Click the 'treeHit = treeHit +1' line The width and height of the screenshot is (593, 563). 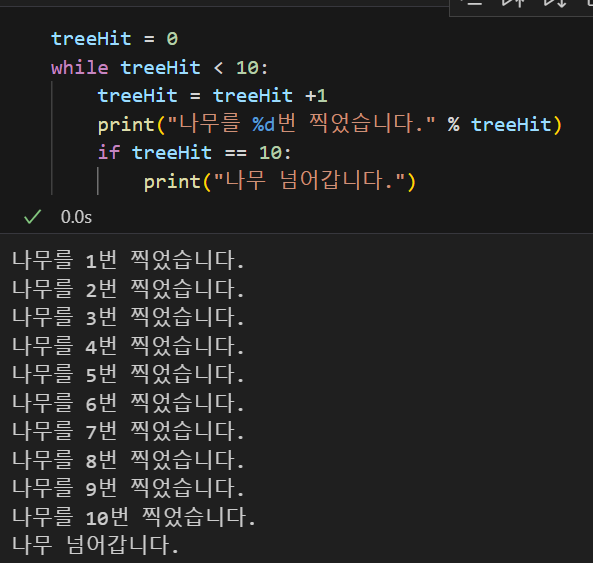212,96
